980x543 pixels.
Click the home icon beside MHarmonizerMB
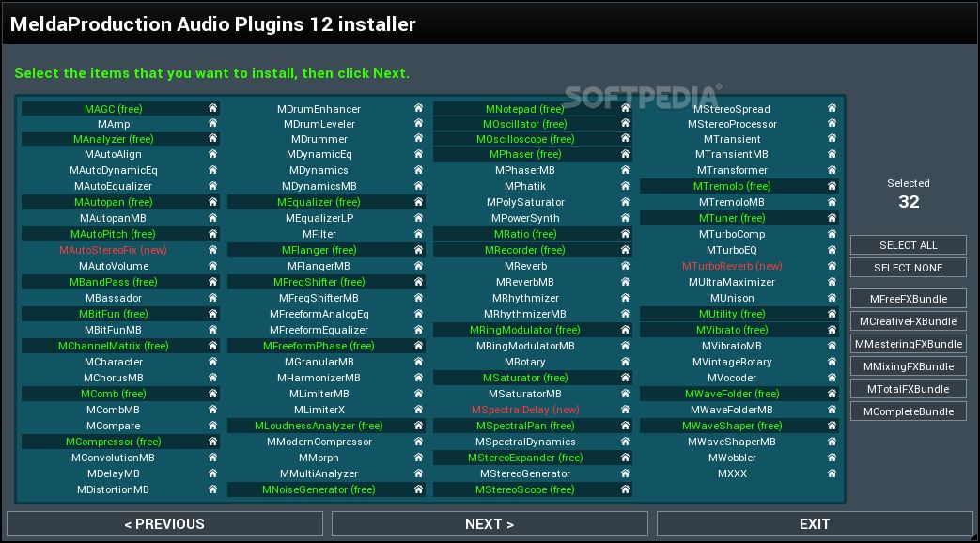click(x=418, y=378)
